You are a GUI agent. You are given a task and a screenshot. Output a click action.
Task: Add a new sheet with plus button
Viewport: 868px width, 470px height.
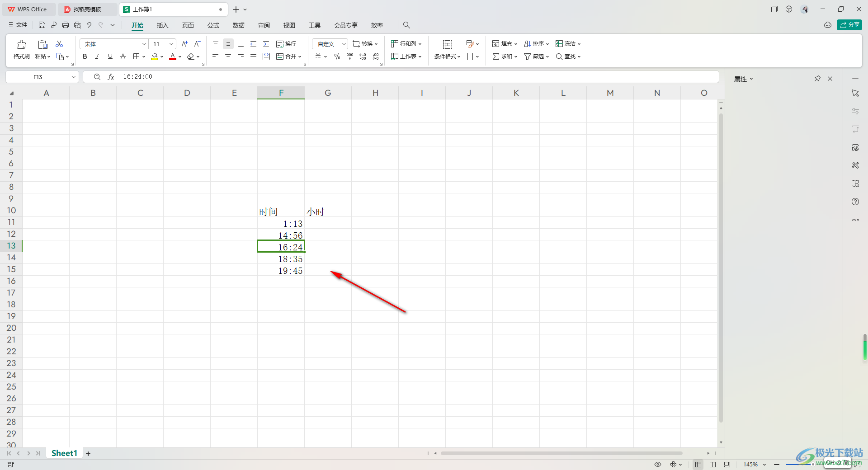pyautogui.click(x=88, y=454)
